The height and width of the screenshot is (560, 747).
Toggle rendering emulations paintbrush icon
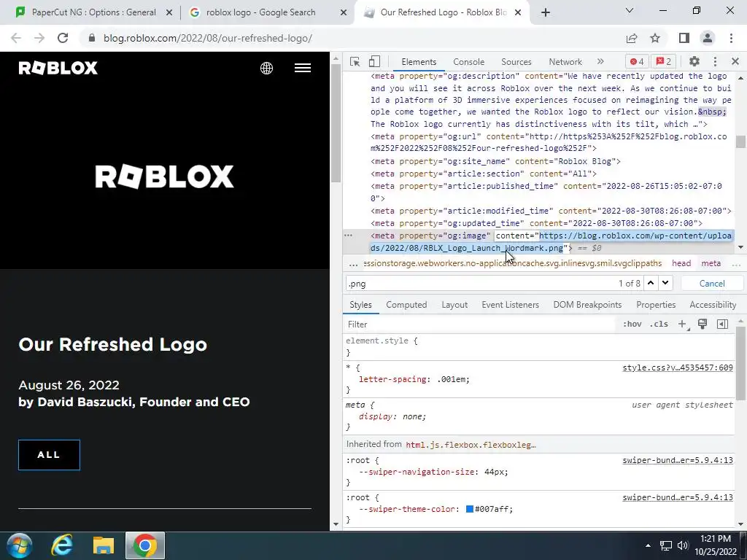pyautogui.click(x=703, y=324)
